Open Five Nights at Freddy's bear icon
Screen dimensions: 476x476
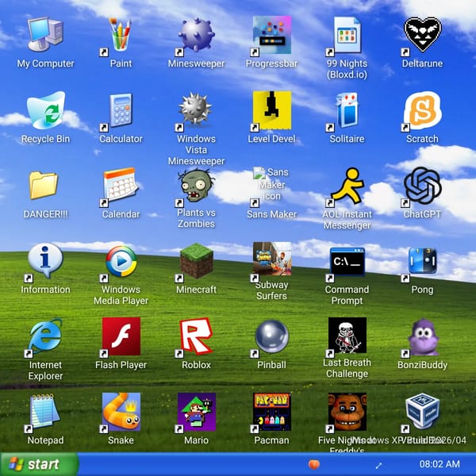point(347,412)
